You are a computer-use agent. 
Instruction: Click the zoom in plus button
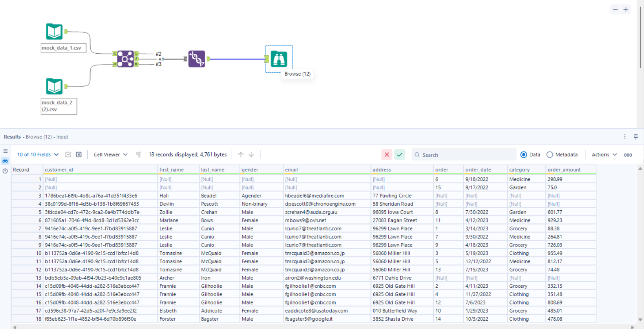626,9
